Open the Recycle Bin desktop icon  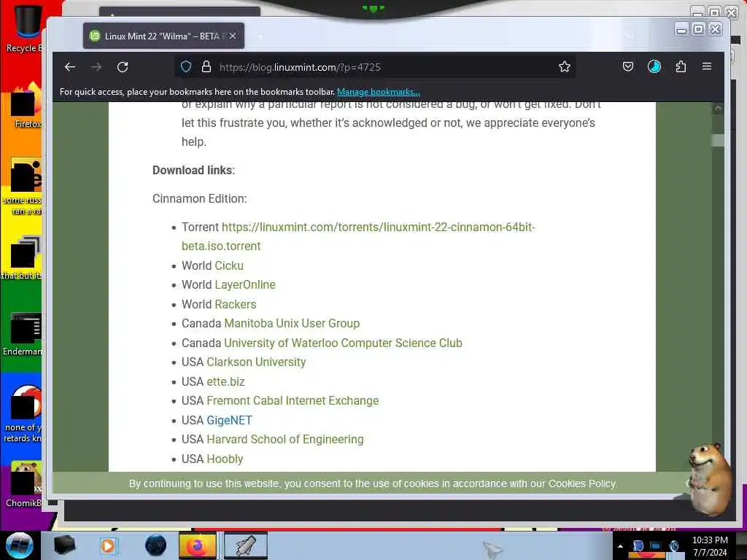click(x=26, y=28)
